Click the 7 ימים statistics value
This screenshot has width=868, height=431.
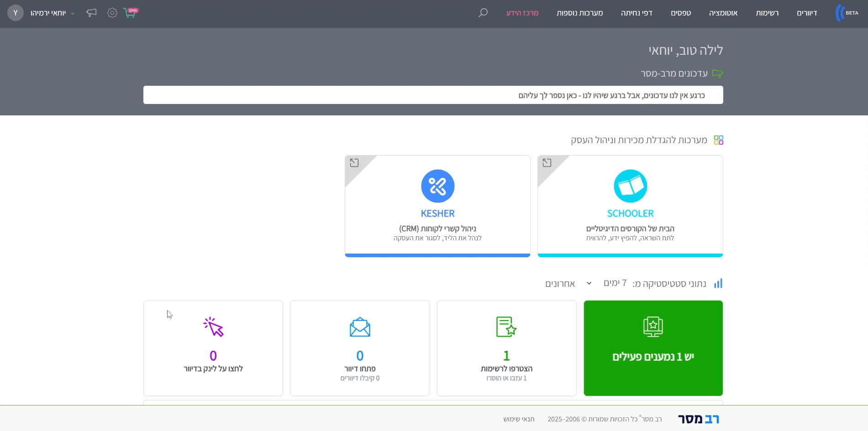click(615, 283)
